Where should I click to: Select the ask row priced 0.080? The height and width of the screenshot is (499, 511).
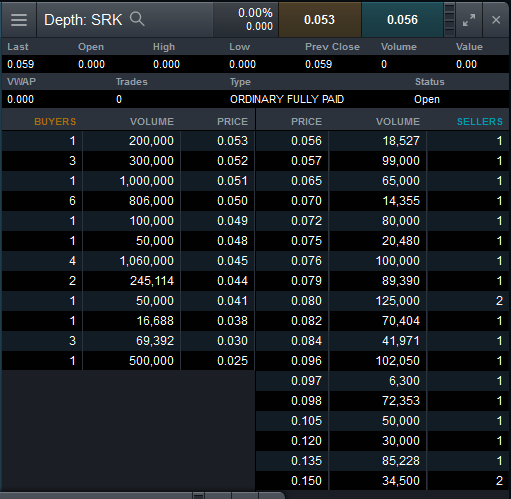tap(382, 301)
